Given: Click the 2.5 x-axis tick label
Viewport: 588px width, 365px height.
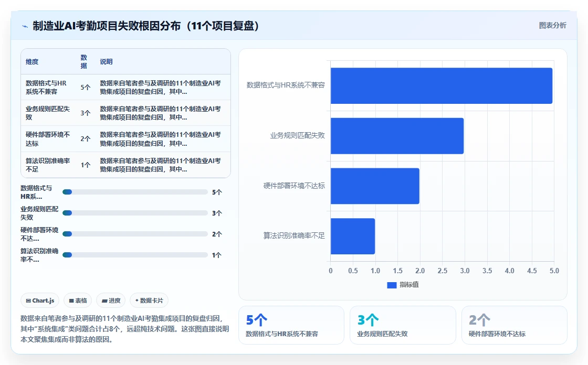Looking at the screenshot, I should (x=443, y=271).
